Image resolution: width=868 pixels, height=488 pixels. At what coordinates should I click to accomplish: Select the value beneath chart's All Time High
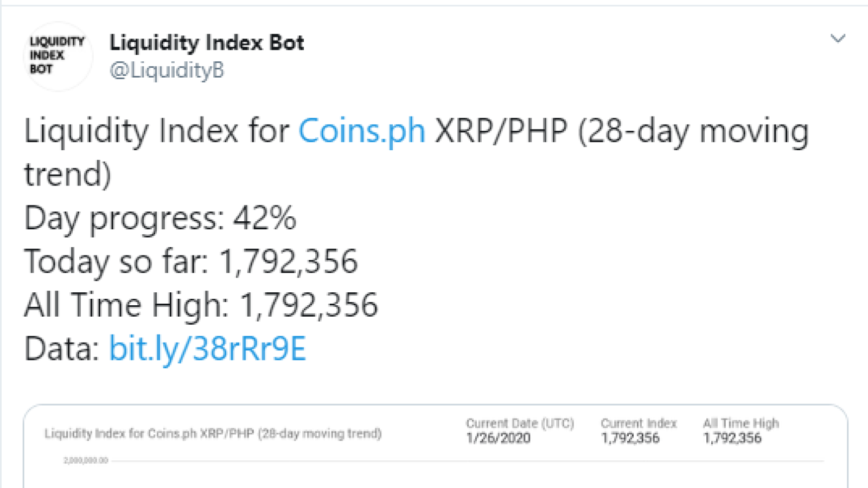click(x=732, y=438)
